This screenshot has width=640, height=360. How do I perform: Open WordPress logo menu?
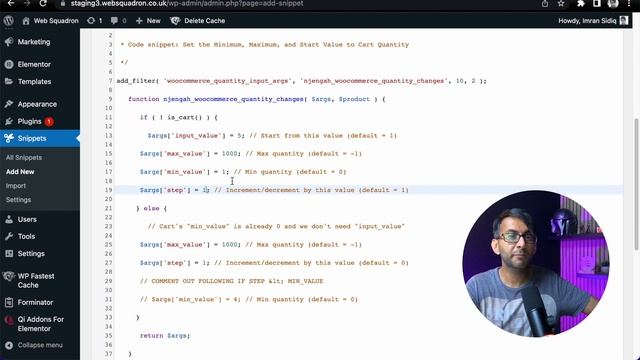[x=9, y=20]
